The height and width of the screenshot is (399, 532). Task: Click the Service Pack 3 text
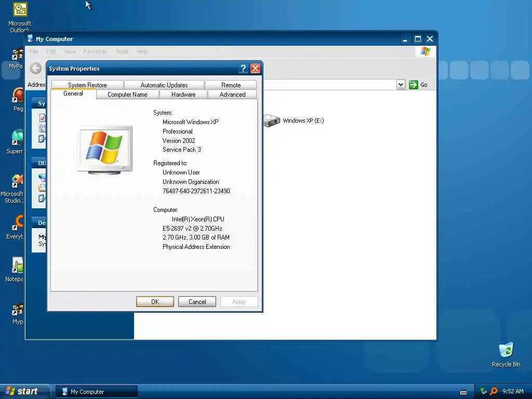181,150
